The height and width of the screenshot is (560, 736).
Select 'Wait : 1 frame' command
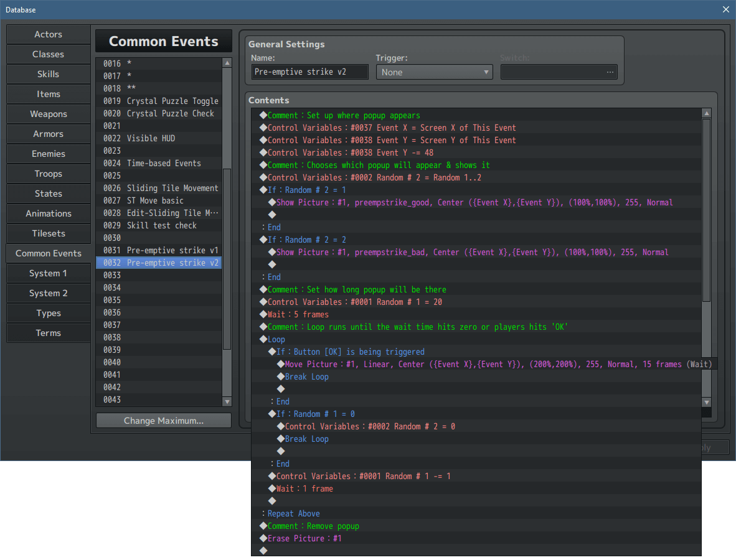(476, 488)
